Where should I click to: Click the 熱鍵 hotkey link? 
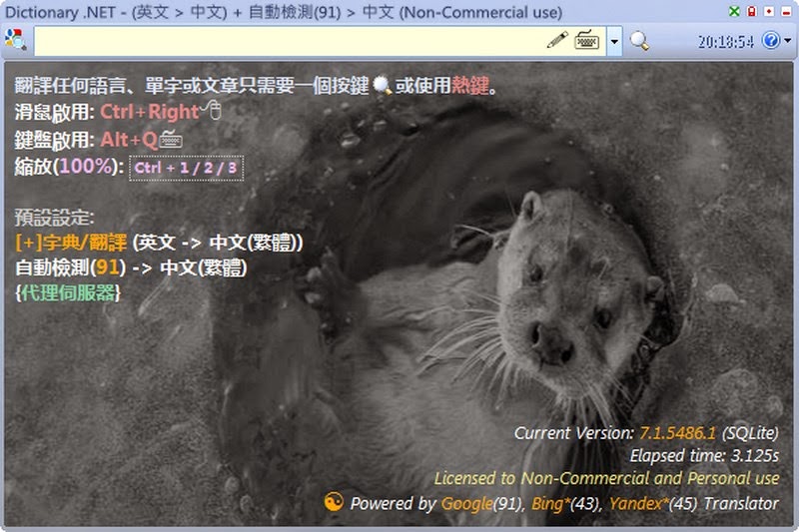tap(469, 86)
